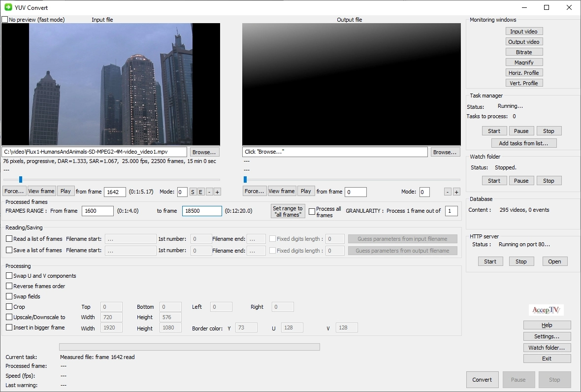Click the S button beside input Mode
This screenshot has width=581, height=392.
click(x=193, y=192)
